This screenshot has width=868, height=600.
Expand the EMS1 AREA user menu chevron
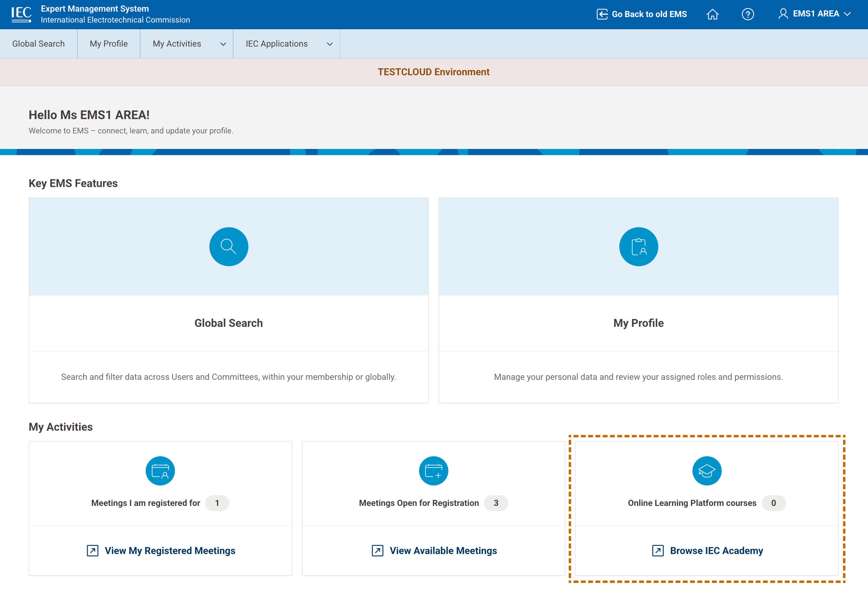pyautogui.click(x=847, y=14)
